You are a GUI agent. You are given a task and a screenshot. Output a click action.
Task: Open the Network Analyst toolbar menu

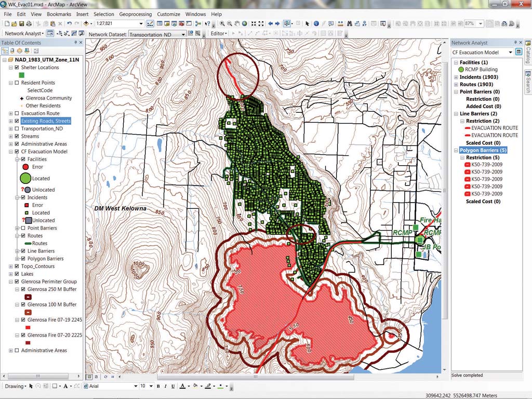point(24,34)
